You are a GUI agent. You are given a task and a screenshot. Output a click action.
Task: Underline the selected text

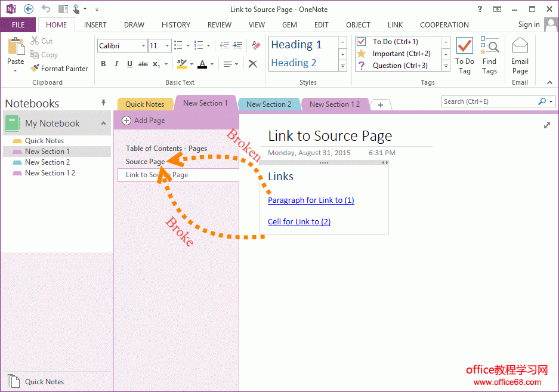(129, 64)
